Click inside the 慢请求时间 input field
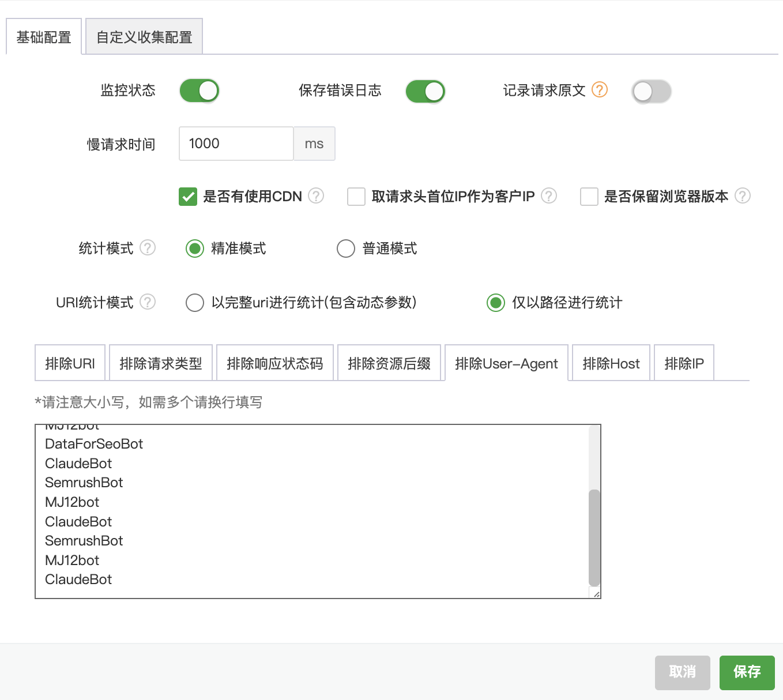 (236, 144)
